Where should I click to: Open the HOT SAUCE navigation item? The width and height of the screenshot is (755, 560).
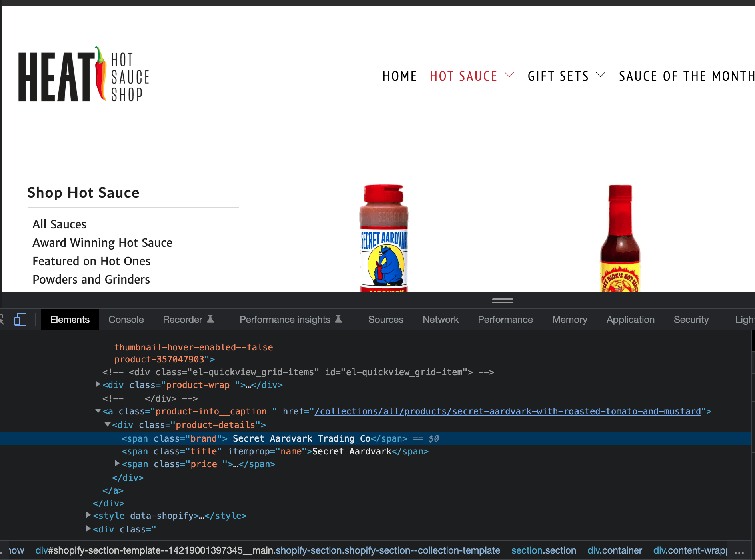coord(463,76)
